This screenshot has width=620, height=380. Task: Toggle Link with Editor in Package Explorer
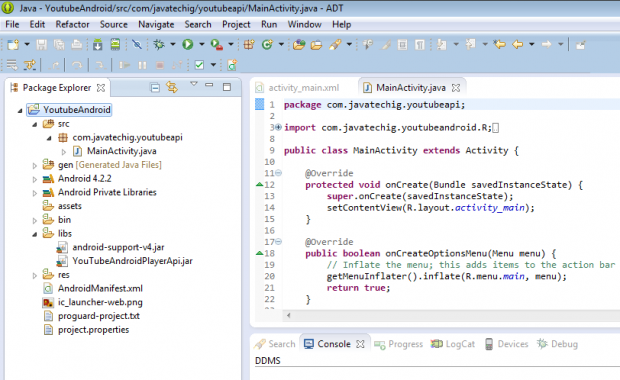pos(172,87)
